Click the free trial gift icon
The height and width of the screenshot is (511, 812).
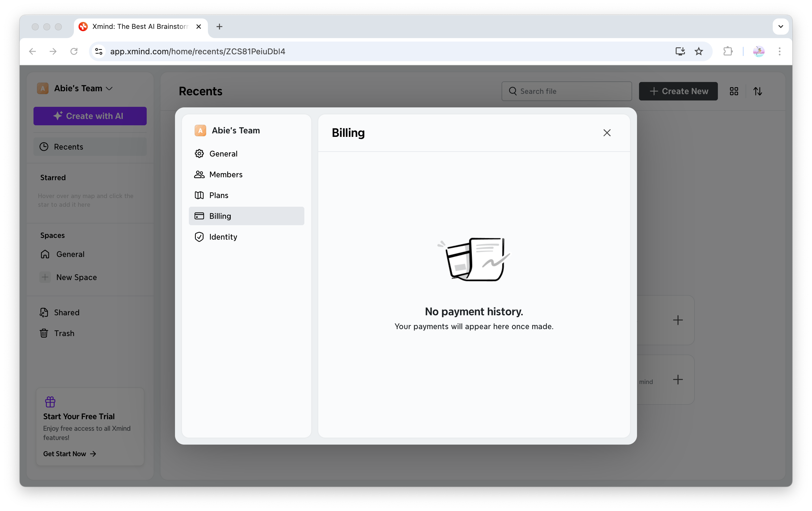(x=50, y=402)
